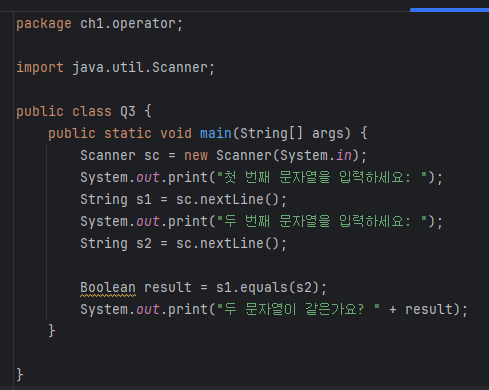Click the closing brace of the Q3 class
489x390 pixels.
(x=20, y=375)
